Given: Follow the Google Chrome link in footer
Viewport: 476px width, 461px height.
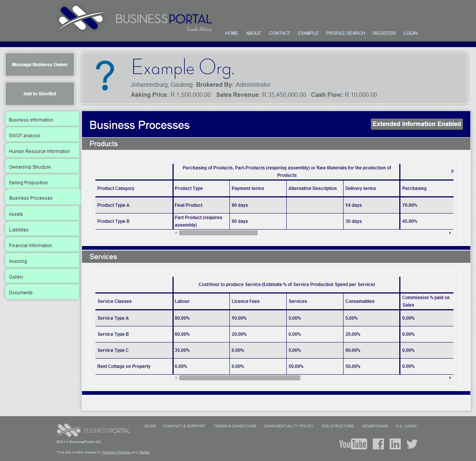Looking at the screenshot, I should [x=116, y=452].
